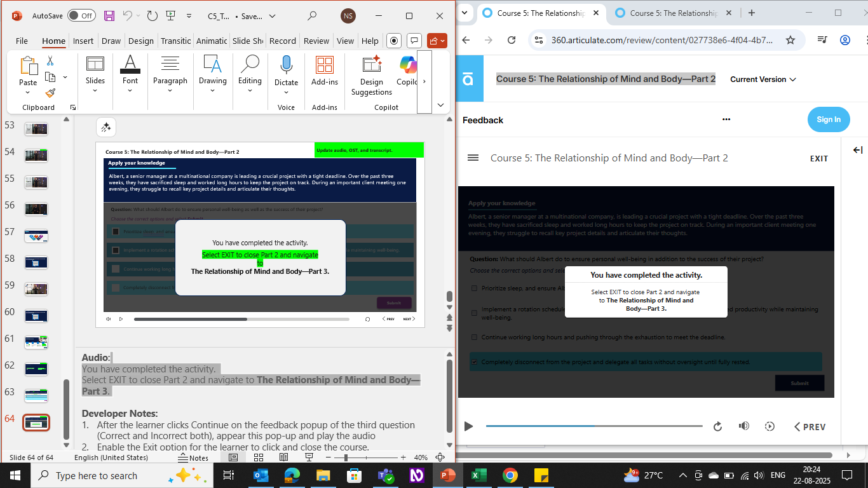
Task: Open the Review ribbon tab
Action: [x=316, y=41]
